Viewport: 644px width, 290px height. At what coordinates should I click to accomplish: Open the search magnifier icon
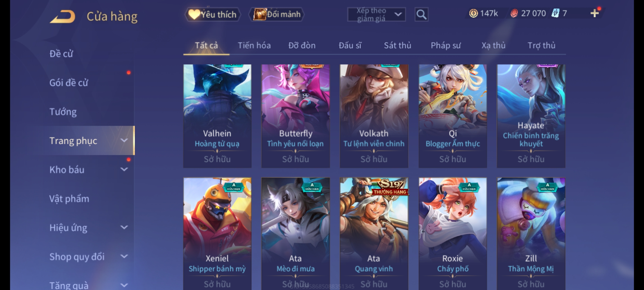click(421, 15)
